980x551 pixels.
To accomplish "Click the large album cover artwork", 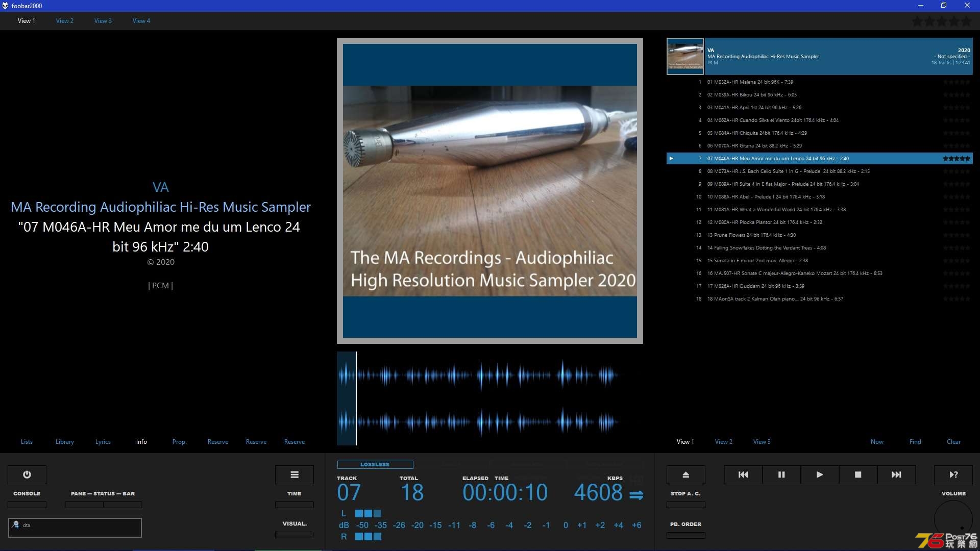I will (x=490, y=191).
